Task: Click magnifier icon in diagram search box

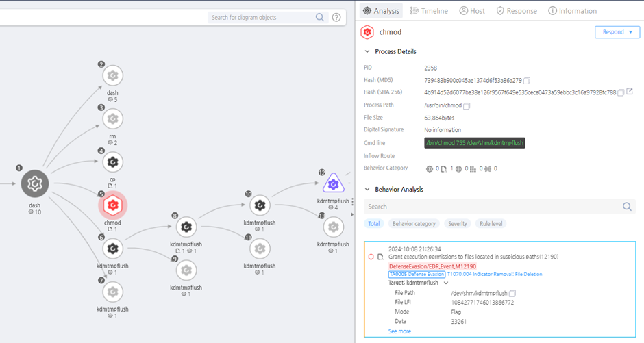Action: [320, 18]
